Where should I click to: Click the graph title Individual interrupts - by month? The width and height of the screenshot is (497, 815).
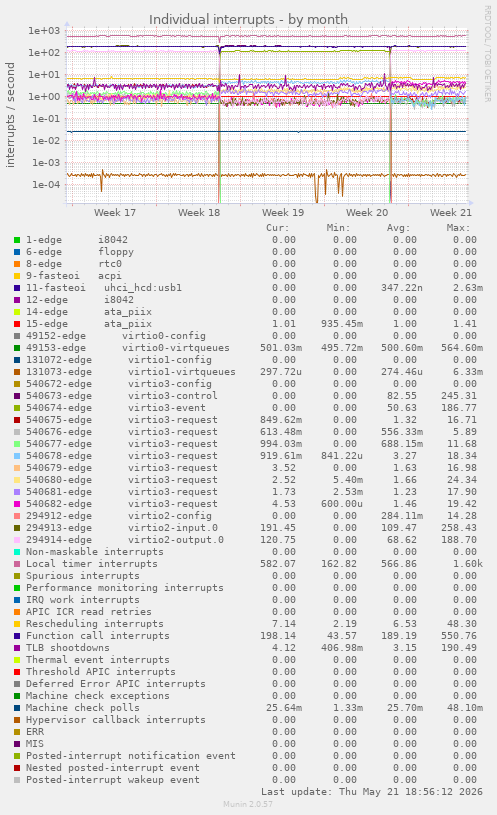248,20
